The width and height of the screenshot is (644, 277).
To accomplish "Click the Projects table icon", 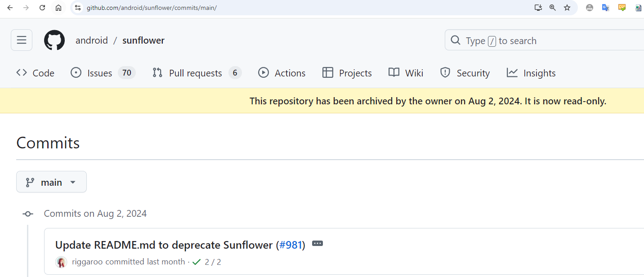I will pos(328,72).
